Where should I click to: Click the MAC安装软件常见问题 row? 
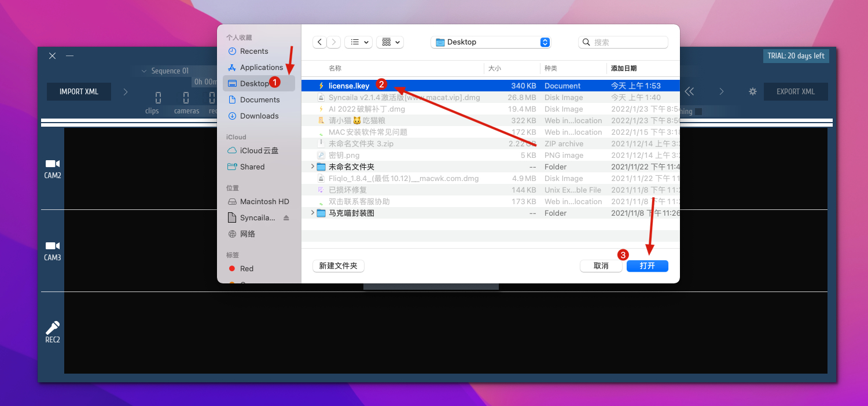[x=491, y=132]
